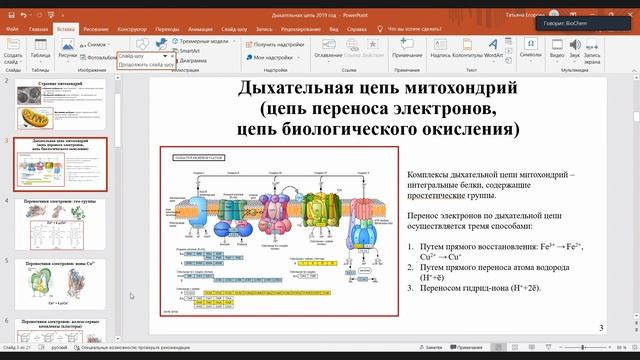Viewport: 640px width, 360px height.
Task: Open Колонтитулы header and footer
Action: [467, 49]
